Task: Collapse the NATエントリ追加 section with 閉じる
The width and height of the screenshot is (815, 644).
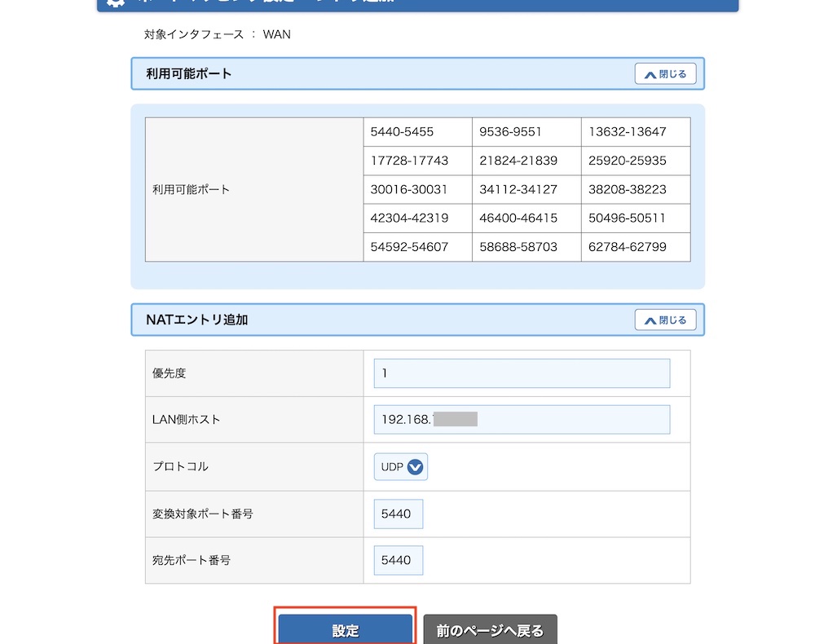Action: (x=665, y=320)
